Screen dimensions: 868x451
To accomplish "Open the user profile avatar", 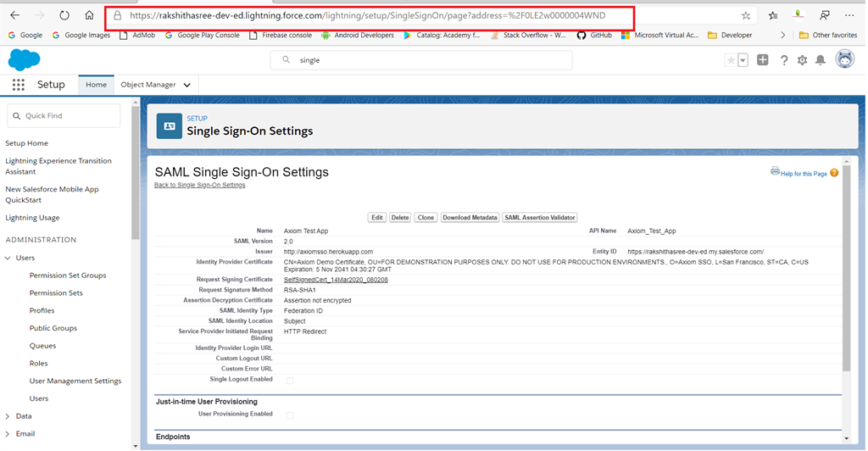I will (x=845, y=59).
